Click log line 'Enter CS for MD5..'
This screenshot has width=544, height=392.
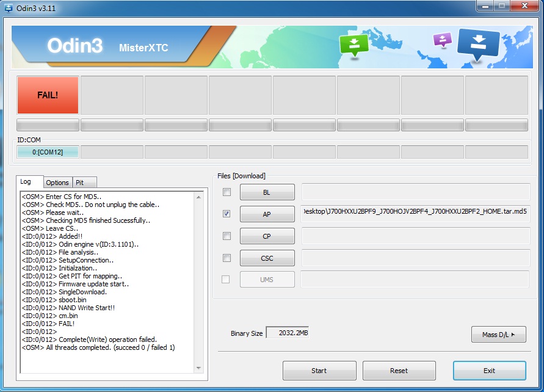tap(62, 197)
